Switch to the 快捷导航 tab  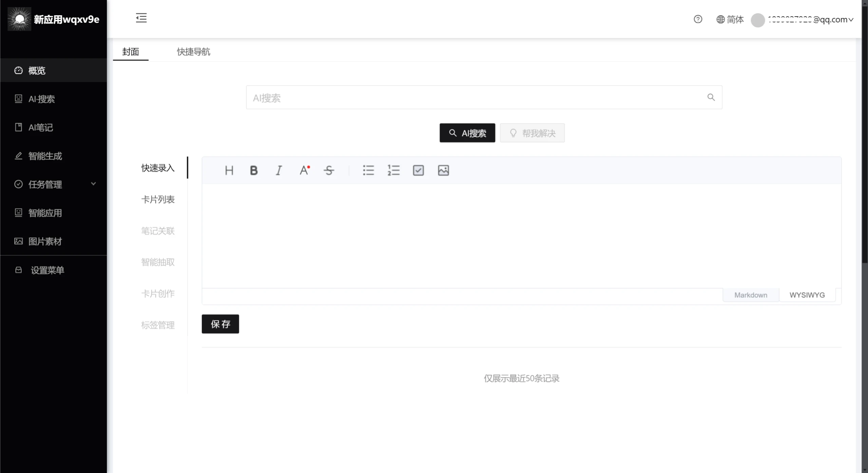pyautogui.click(x=193, y=52)
